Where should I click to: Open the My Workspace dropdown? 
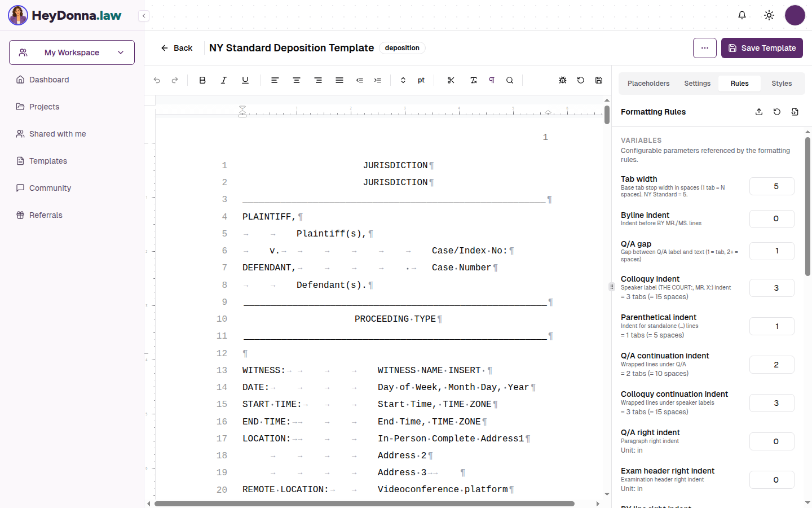coord(72,52)
